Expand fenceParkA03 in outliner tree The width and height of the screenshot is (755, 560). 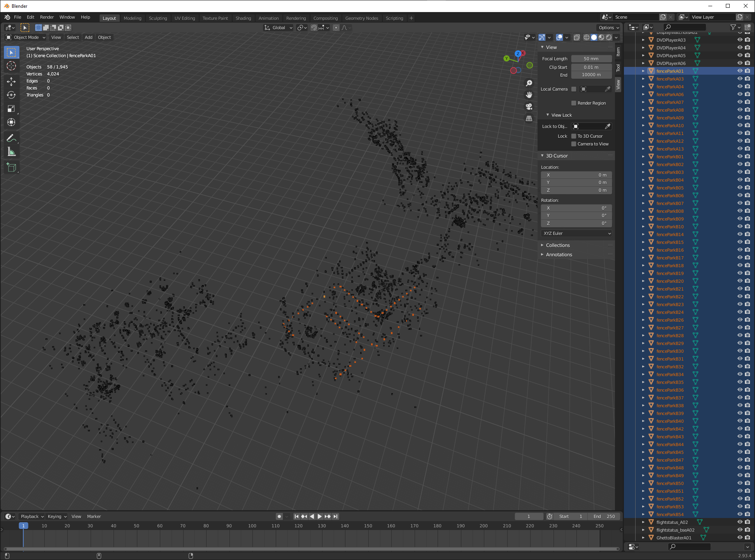click(x=643, y=79)
